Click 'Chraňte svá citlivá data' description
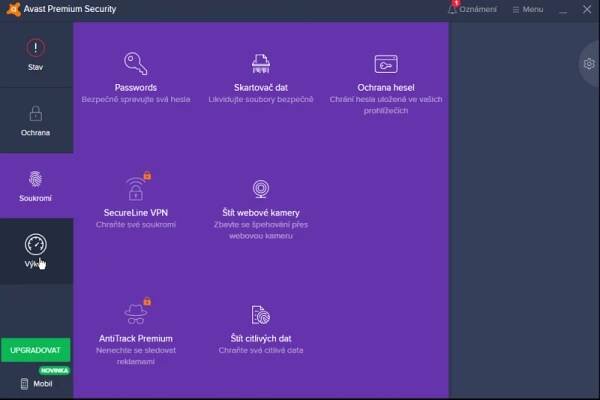Image resolution: width=600 pixels, height=400 pixels. tap(261, 350)
